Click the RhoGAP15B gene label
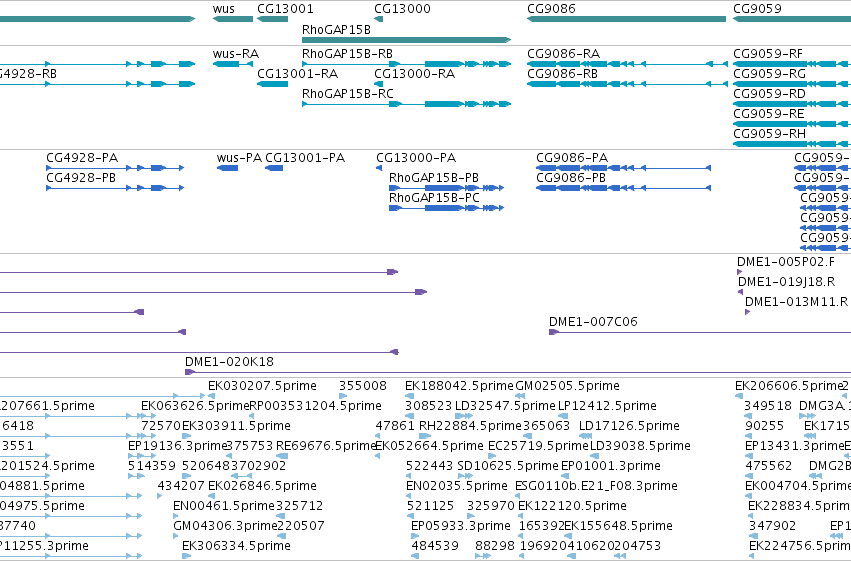 click(x=336, y=29)
